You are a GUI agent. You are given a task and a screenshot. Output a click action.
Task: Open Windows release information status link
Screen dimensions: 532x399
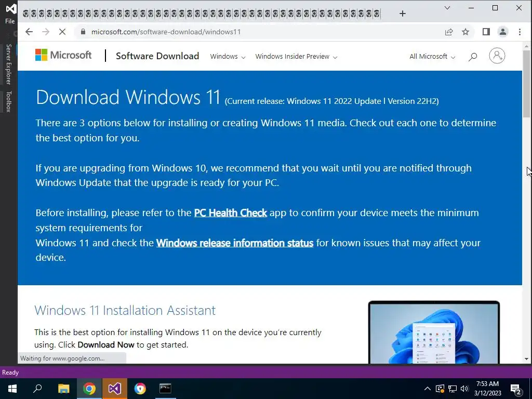[234, 243]
